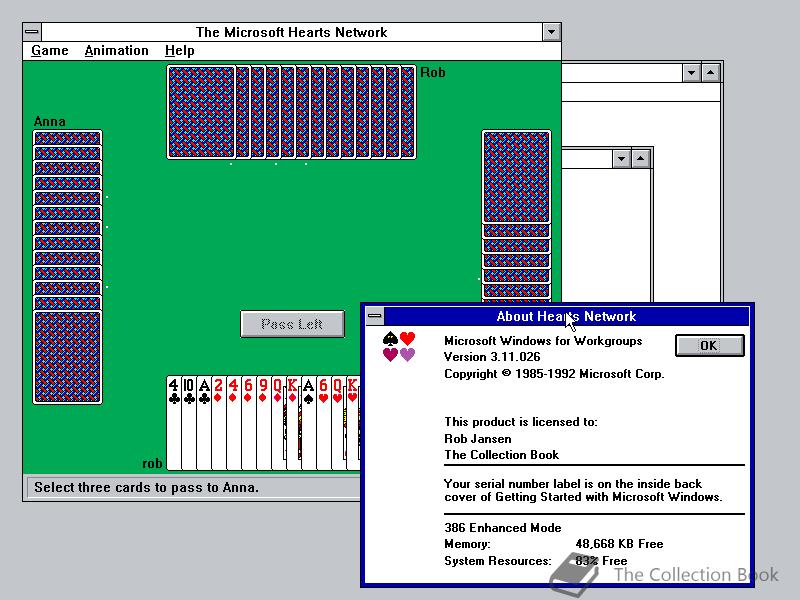Click Anna's face-down card stack
The height and width of the screenshot is (600, 800).
(x=67, y=267)
